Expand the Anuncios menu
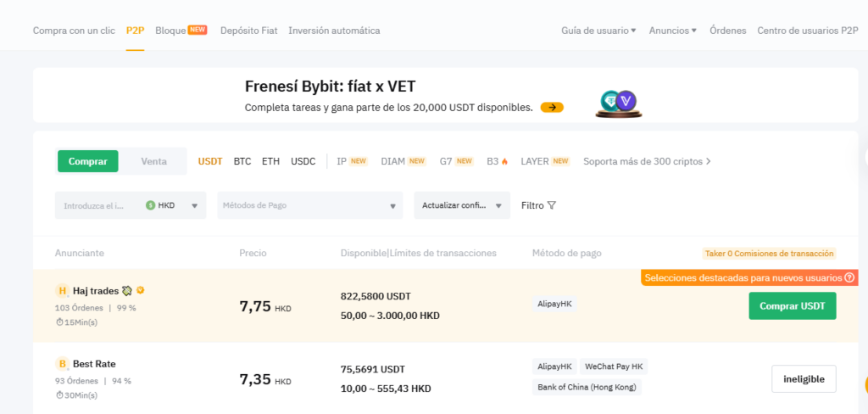 pyautogui.click(x=672, y=31)
